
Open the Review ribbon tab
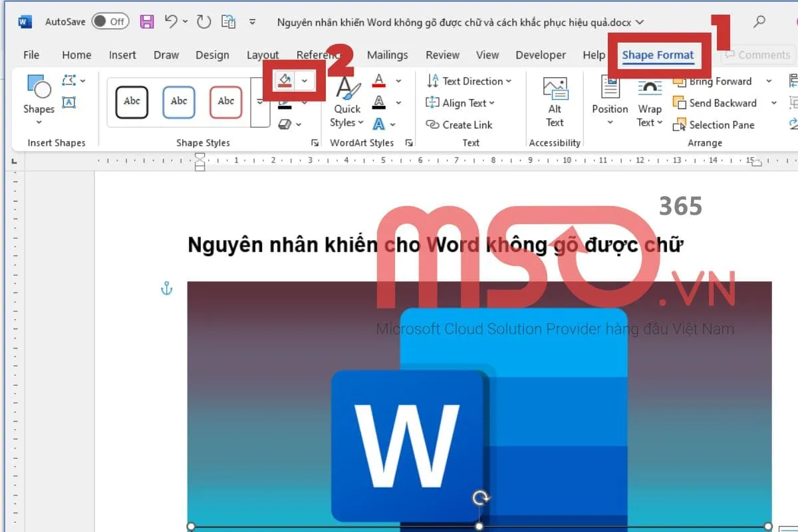pyautogui.click(x=442, y=55)
